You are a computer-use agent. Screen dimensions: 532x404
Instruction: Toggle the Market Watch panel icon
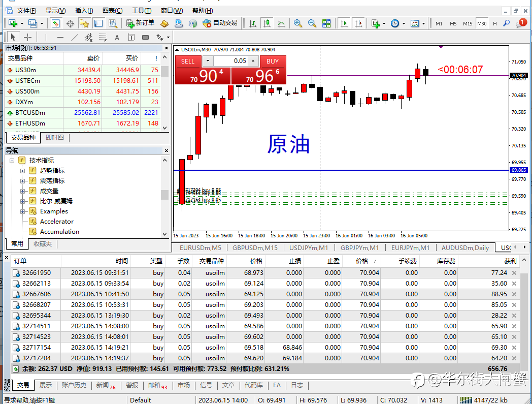pyautogui.click(x=56, y=23)
